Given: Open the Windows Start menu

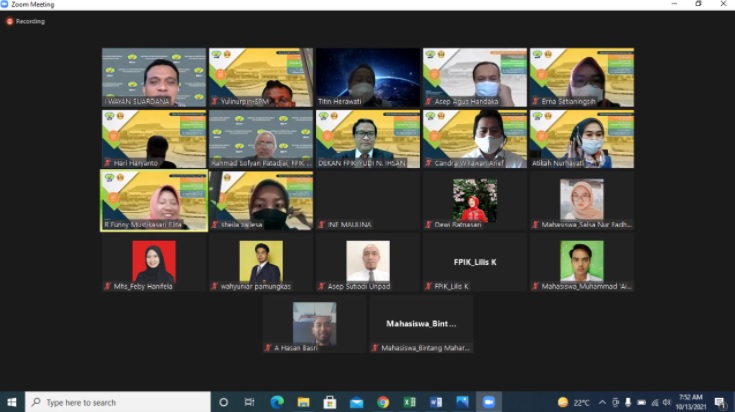Looking at the screenshot, I should tap(12, 402).
